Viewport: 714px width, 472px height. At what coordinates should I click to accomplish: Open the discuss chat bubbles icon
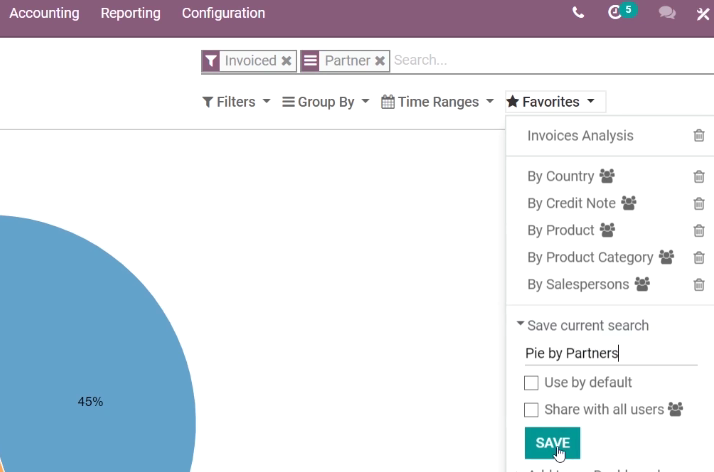coord(667,13)
